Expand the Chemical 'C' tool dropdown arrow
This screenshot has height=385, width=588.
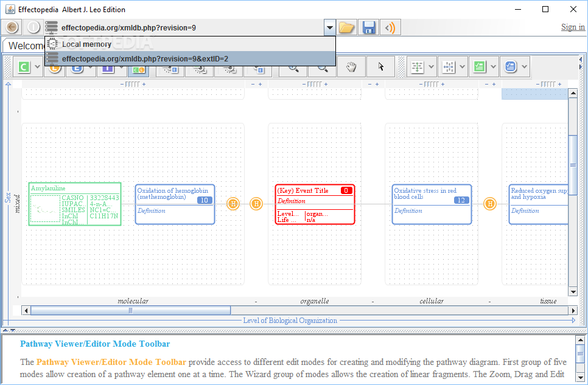pos(37,67)
